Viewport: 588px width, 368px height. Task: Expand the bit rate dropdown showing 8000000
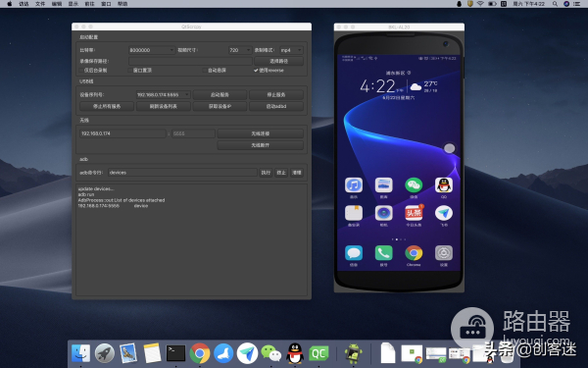click(x=152, y=50)
